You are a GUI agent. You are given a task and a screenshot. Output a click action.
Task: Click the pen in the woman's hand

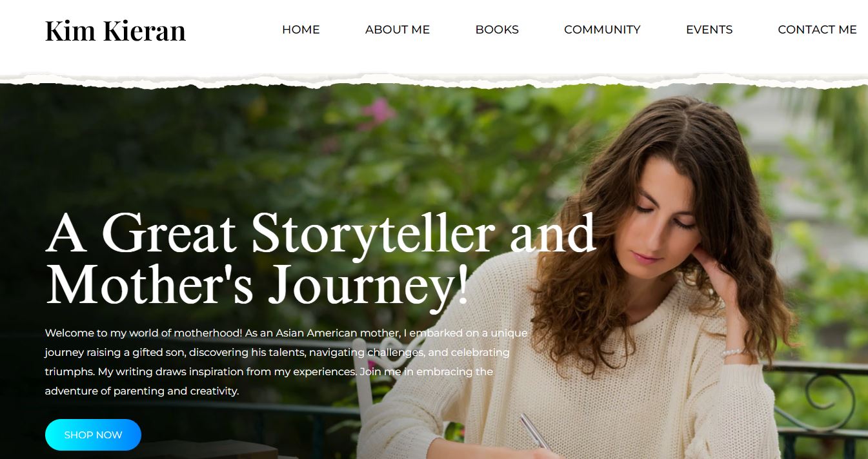click(536, 431)
